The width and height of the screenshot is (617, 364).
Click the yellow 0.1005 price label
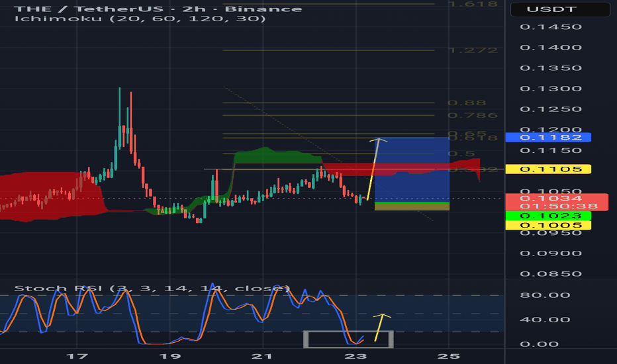tap(548, 225)
